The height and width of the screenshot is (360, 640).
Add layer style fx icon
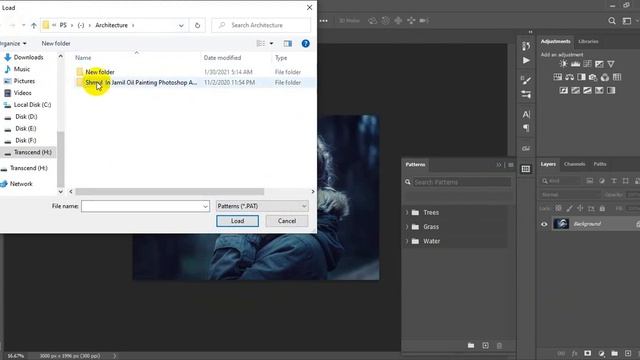pyautogui.click(x=574, y=353)
